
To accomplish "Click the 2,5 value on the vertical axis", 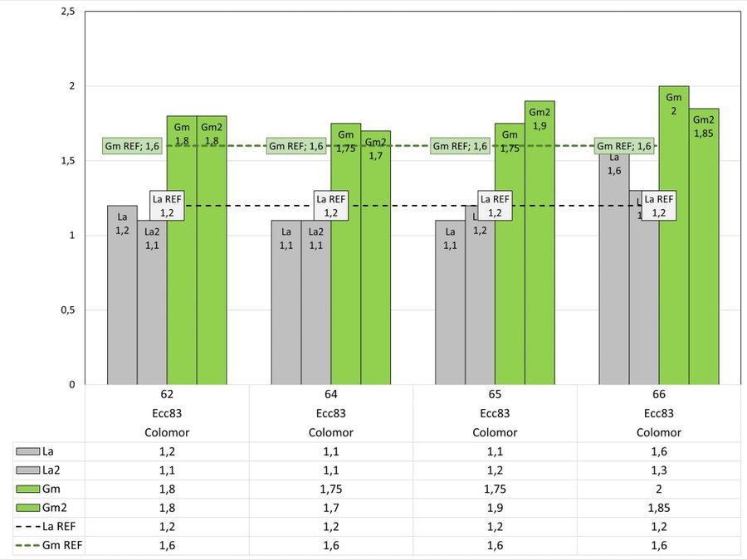I will [66, 12].
